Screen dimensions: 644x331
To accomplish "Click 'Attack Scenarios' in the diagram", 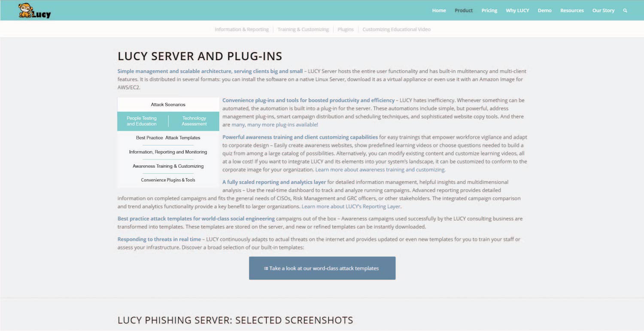I will coord(168,105).
